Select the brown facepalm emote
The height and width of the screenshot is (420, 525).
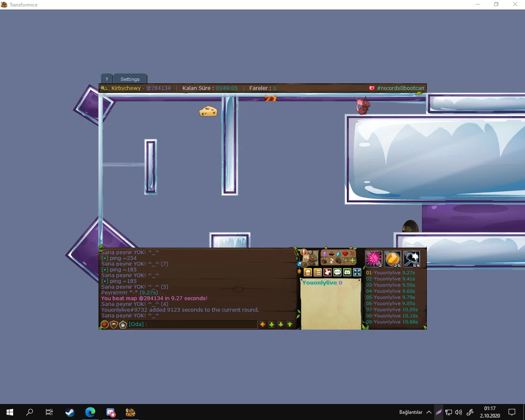[338, 261]
